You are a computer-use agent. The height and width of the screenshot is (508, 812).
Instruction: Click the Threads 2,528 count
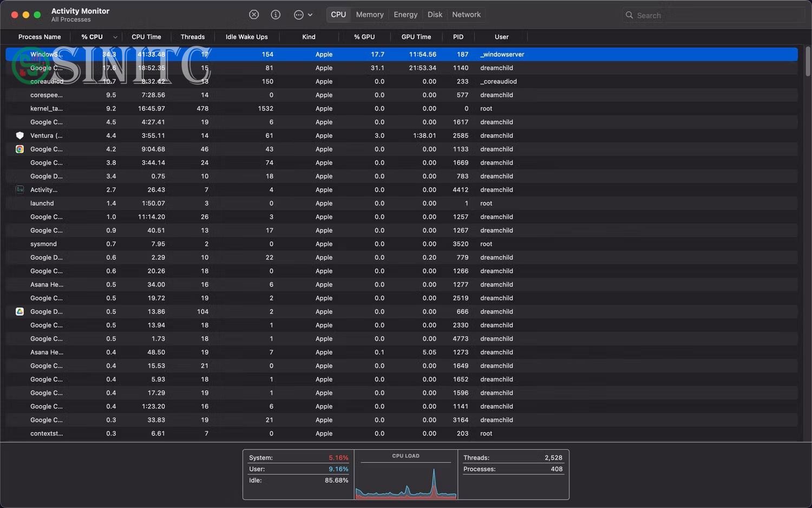tap(553, 458)
